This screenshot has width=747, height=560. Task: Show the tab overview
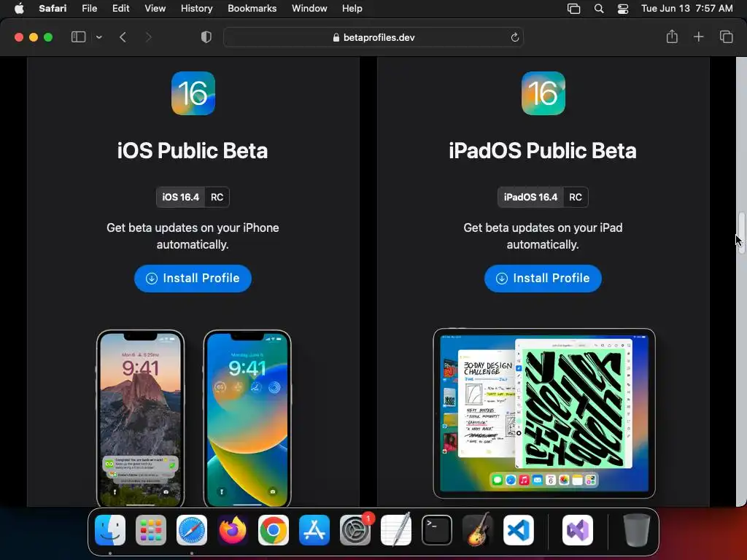[726, 36]
